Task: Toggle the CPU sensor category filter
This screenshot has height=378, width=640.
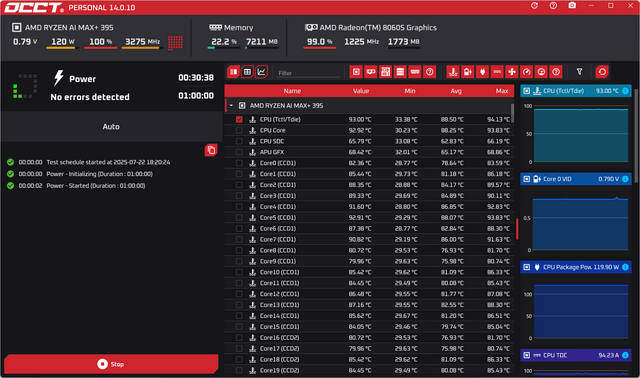Action: pos(356,72)
